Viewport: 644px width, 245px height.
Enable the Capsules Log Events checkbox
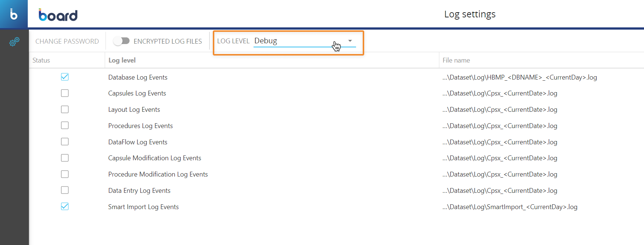[x=65, y=93]
